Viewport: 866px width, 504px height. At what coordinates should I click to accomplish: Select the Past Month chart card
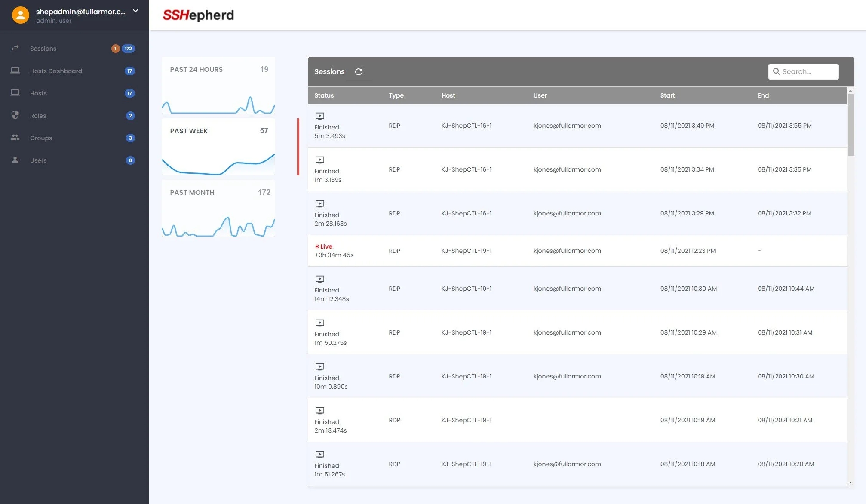218,208
